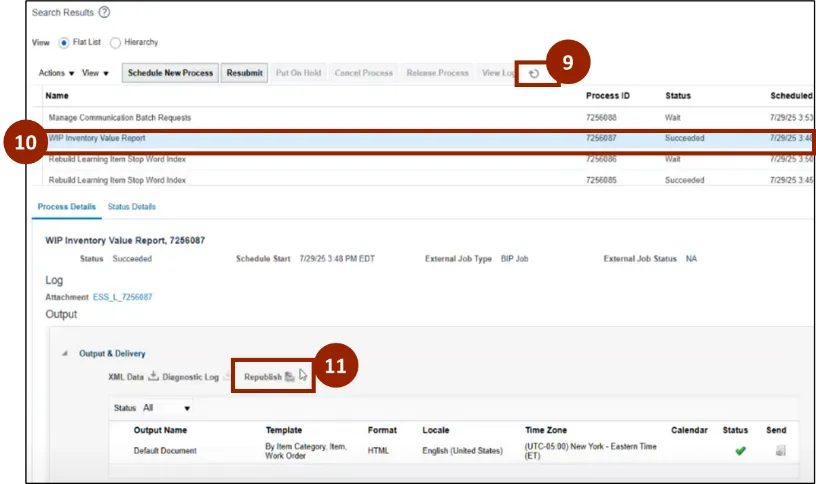
Task: Open the View dropdown menu
Action: point(96,73)
